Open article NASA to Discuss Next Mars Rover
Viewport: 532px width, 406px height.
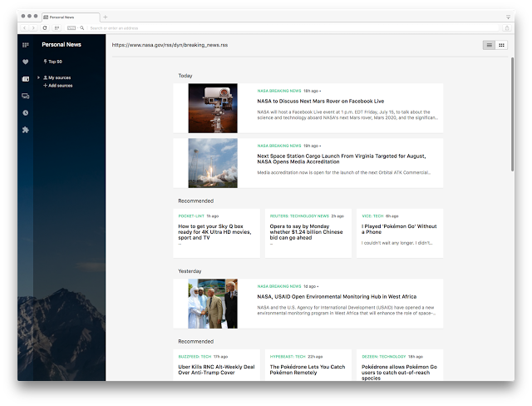321,101
